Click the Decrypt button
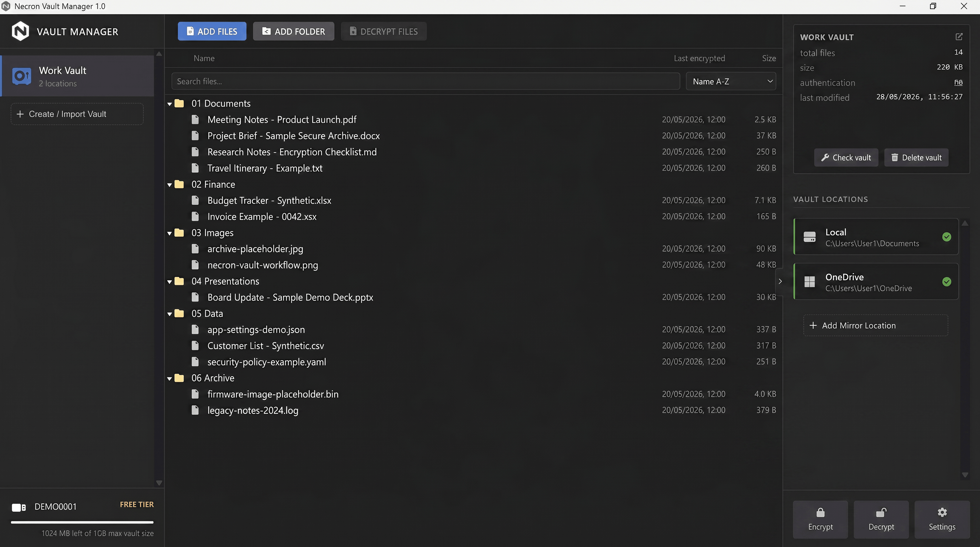The height and width of the screenshot is (547, 980). [881, 519]
